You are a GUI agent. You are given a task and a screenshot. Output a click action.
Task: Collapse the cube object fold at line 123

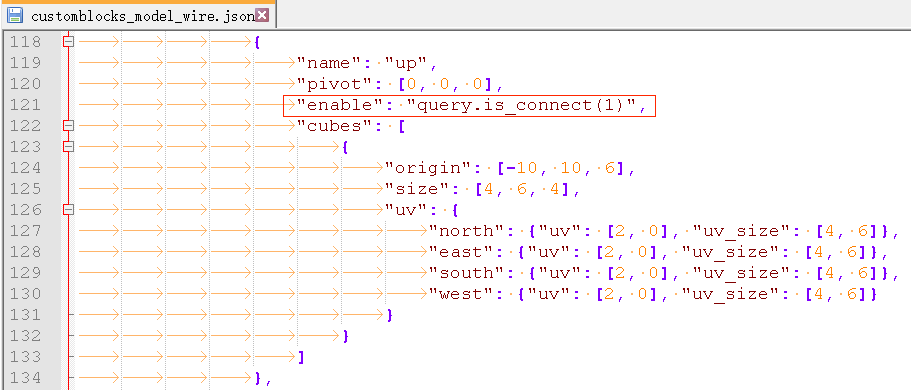click(69, 146)
